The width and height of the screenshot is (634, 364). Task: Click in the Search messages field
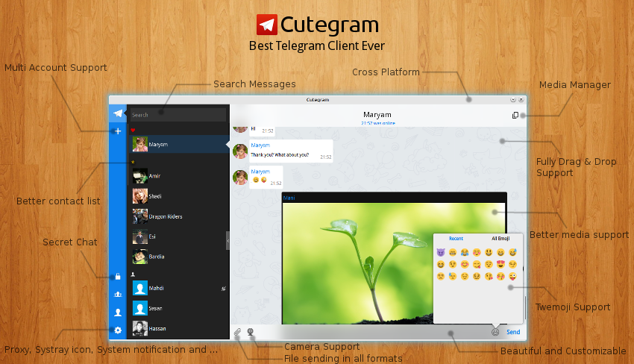click(x=178, y=115)
